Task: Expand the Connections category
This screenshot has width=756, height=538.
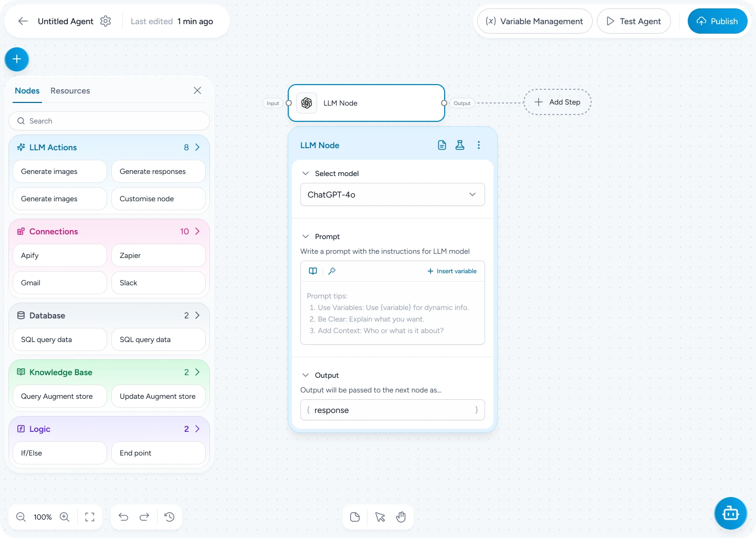Action: [197, 232]
